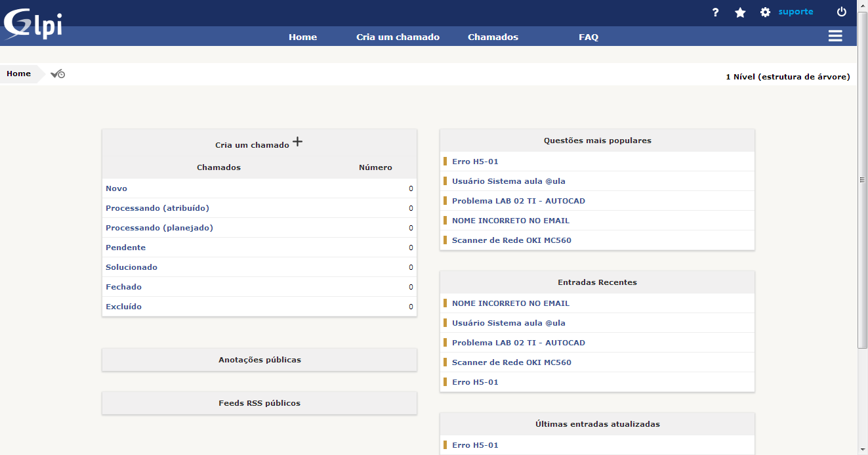Viewport: 868px width, 455px height.
Task: Click the vertical page scrollbar
Action: [x=862, y=181]
